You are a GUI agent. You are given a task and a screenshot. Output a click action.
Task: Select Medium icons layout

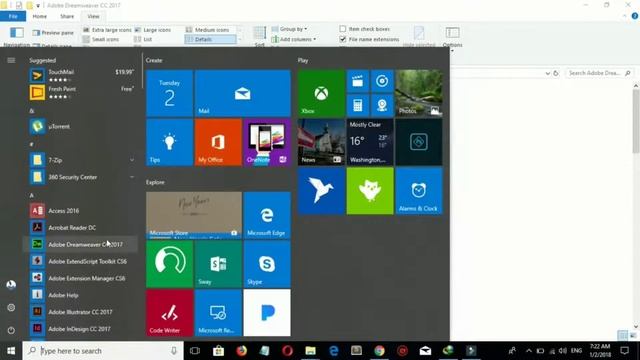click(x=207, y=30)
